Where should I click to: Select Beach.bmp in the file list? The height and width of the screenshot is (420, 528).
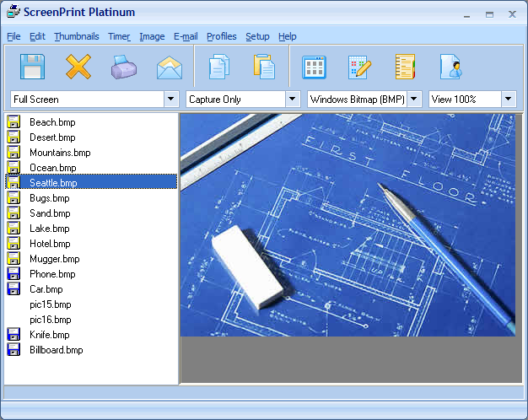(x=52, y=122)
